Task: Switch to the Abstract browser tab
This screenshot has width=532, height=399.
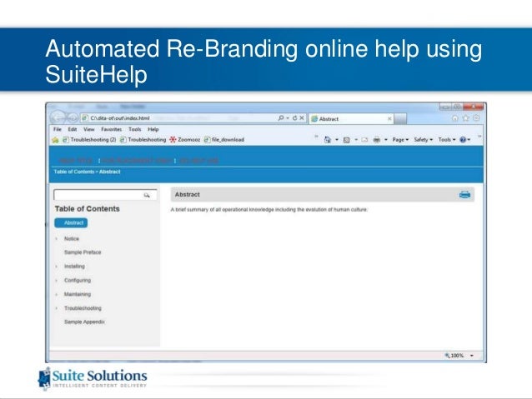Action: 349,118
